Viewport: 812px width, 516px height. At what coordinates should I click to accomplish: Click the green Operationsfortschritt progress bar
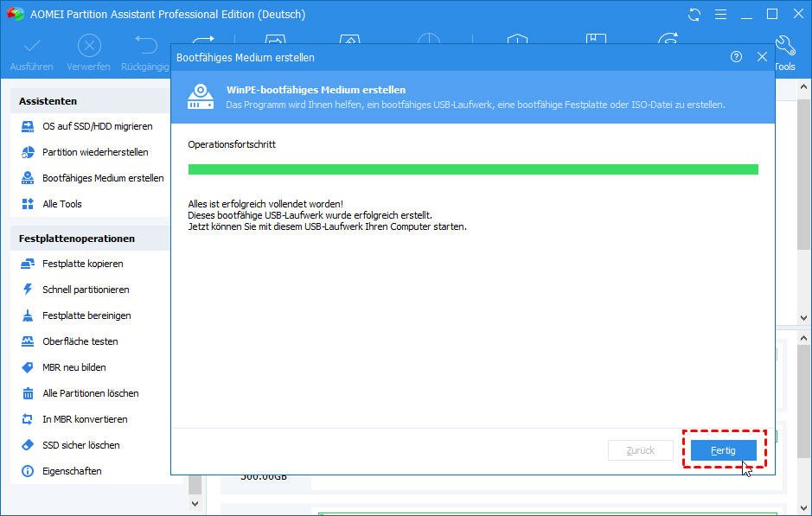[x=473, y=169]
